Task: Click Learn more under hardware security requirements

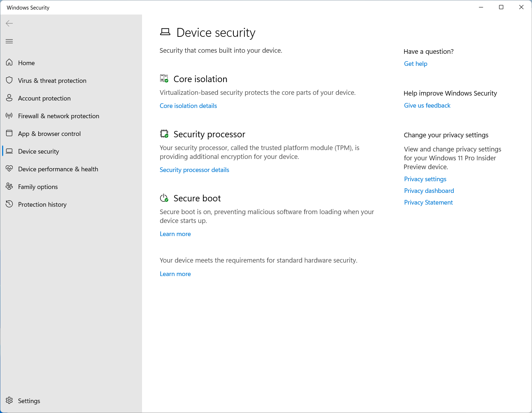Action: [x=175, y=274]
